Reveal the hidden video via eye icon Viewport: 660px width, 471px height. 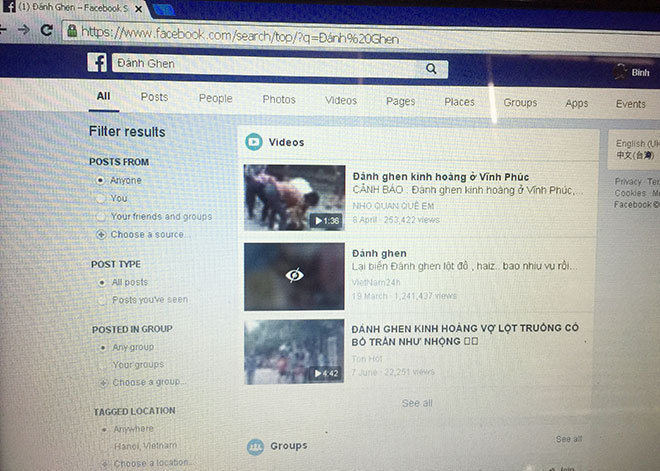point(294,275)
